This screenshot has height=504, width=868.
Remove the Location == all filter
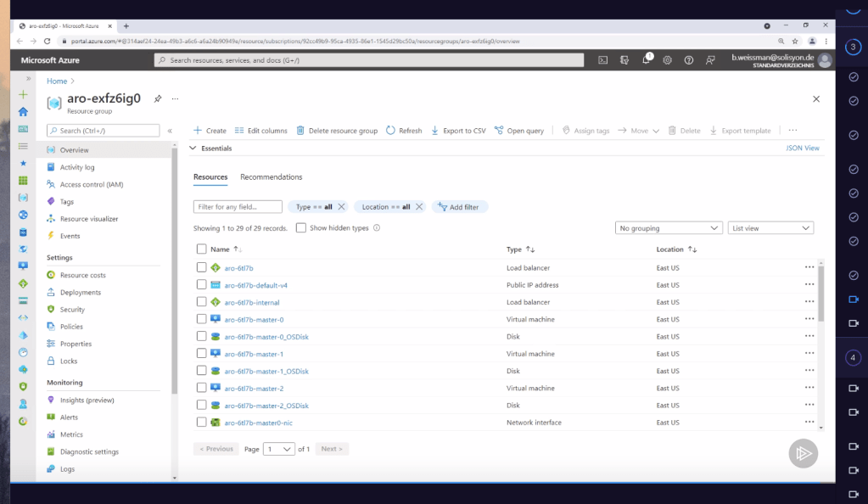tap(419, 206)
